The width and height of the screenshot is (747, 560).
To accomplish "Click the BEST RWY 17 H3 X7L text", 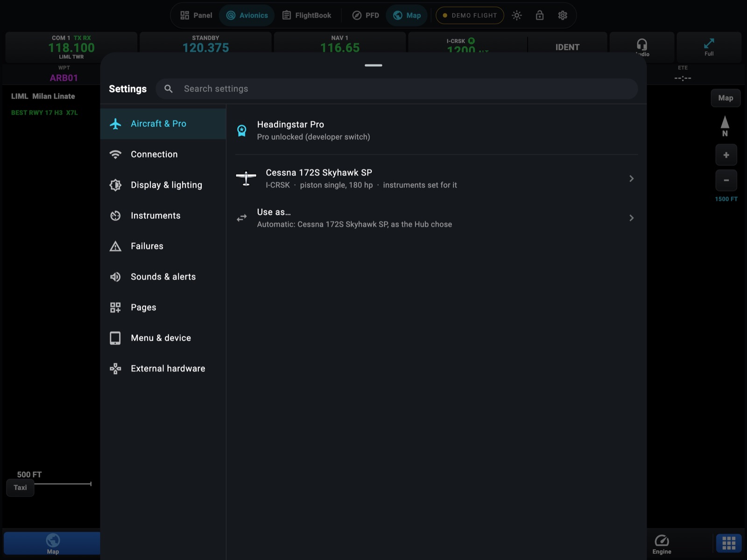I will pos(44,113).
